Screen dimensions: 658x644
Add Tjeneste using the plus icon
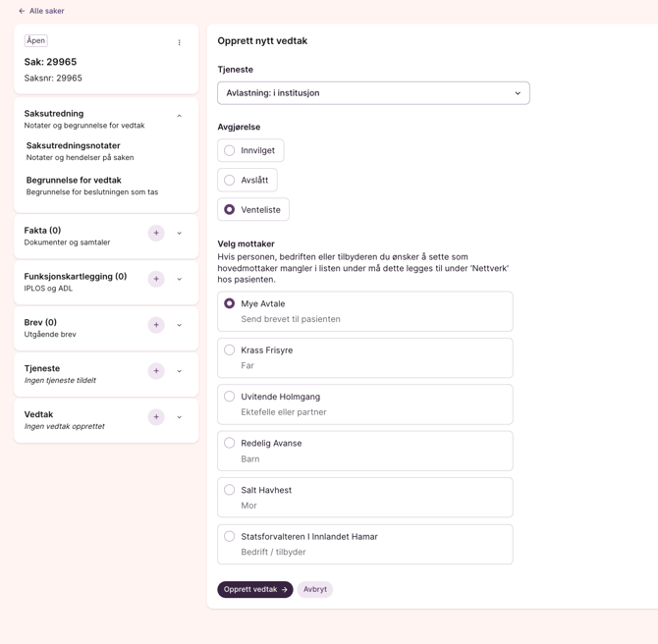point(156,371)
